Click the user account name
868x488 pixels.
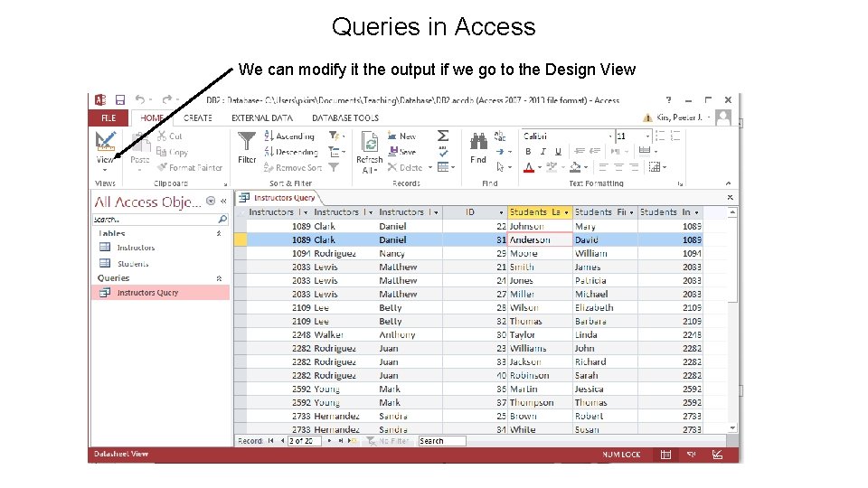679,117
